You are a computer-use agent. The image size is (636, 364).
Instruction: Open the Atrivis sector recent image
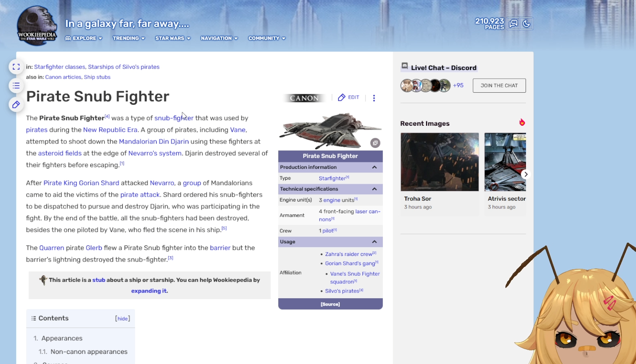tap(505, 162)
